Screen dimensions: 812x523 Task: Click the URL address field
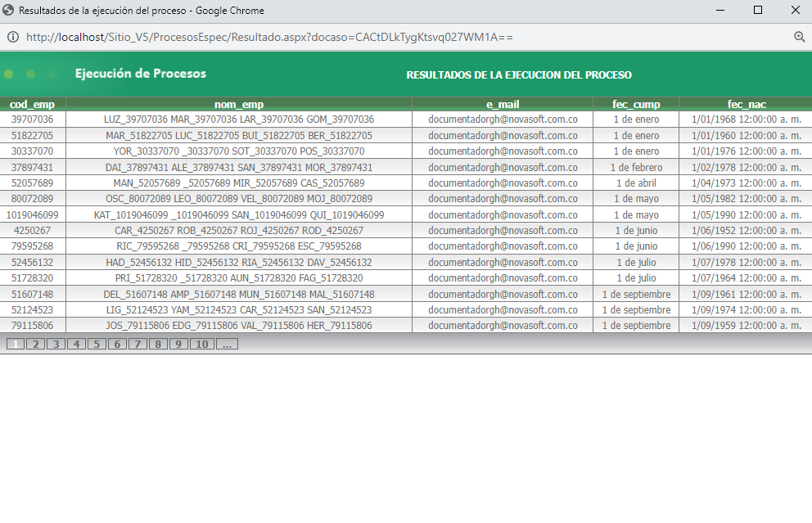point(270,37)
